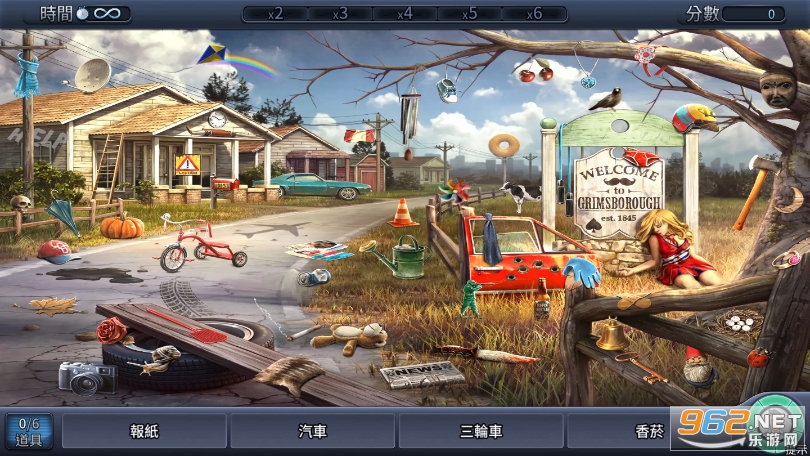Tap the orange traffic cone
The image size is (810, 456).
(x=402, y=213)
